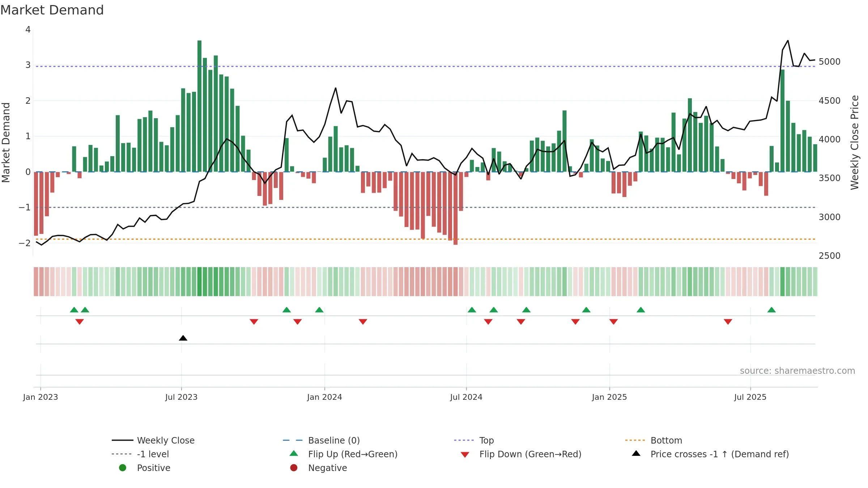
Task: Click the -1 level legend entry
Action: tap(140, 454)
